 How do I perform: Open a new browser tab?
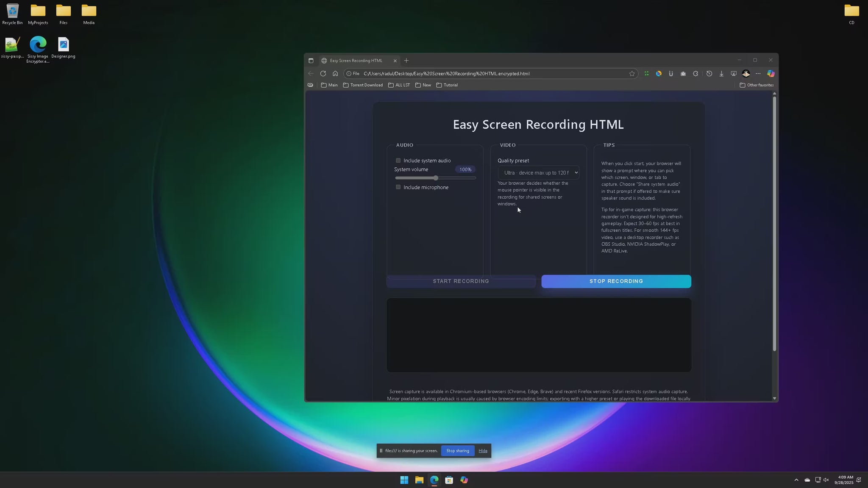[x=406, y=61]
